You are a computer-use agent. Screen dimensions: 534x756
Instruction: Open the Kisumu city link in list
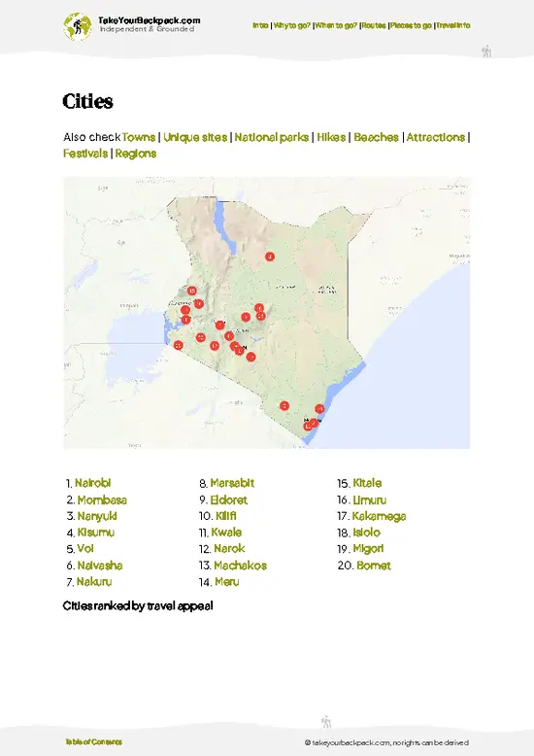pos(96,533)
